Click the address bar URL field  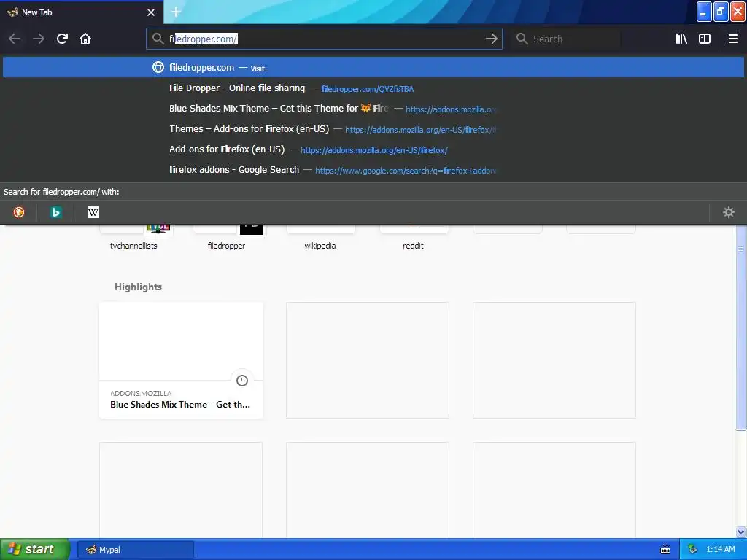click(324, 39)
